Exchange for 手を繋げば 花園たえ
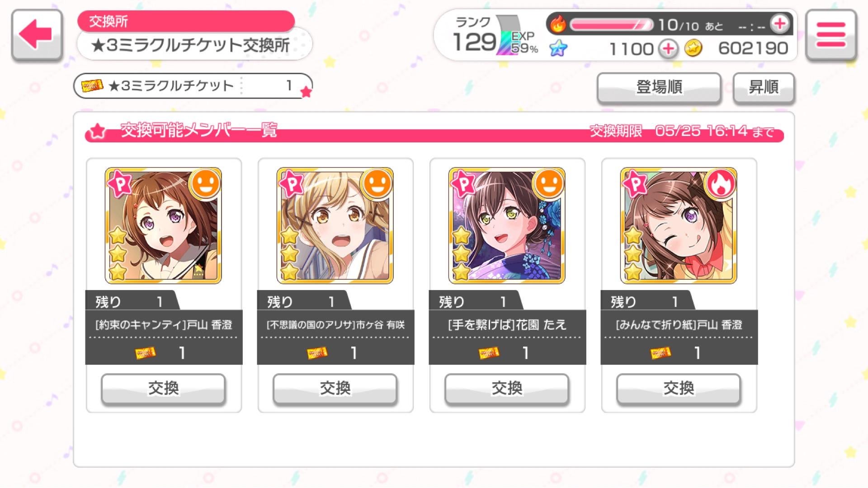The image size is (868, 488). (507, 388)
